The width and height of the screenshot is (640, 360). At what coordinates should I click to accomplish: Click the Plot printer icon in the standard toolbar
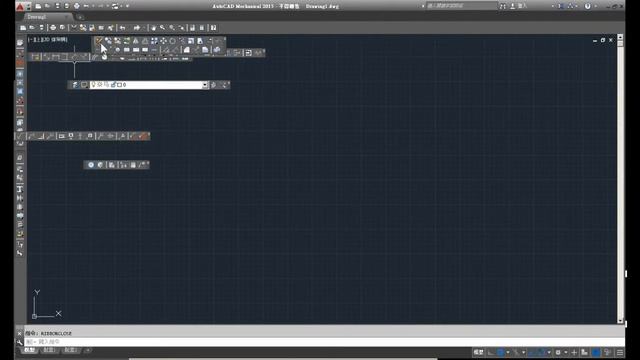53,28
